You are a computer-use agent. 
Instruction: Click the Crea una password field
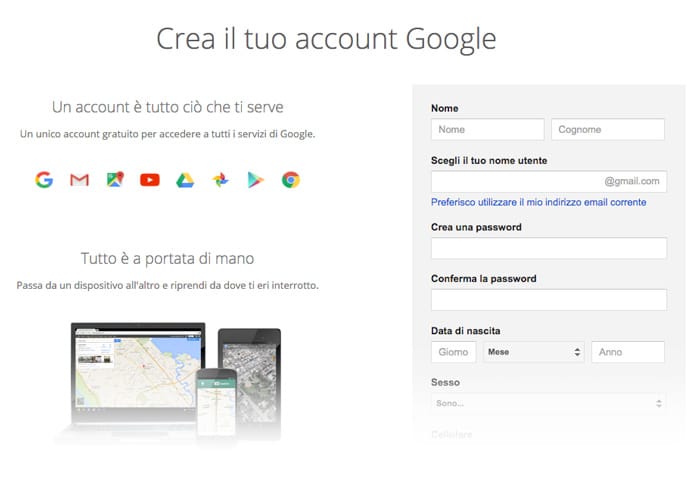pyautogui.click(x=549, y=248)
